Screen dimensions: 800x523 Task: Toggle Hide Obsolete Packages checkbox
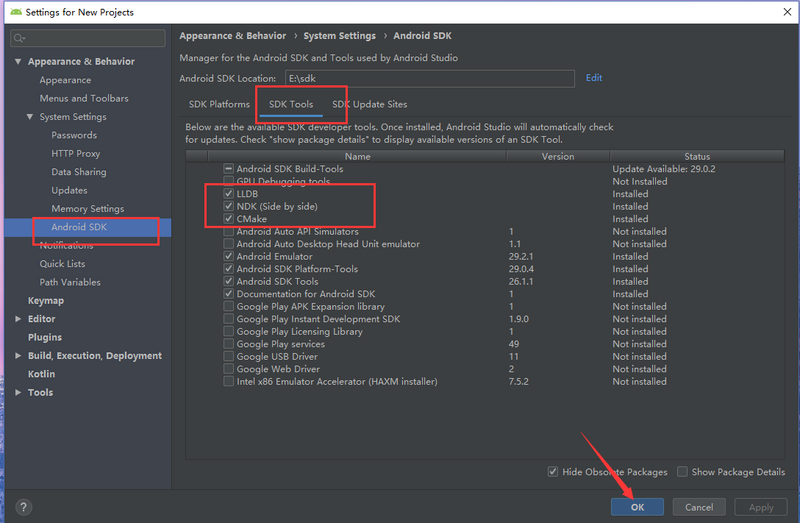pyautogui.click(x=553, y=471)
